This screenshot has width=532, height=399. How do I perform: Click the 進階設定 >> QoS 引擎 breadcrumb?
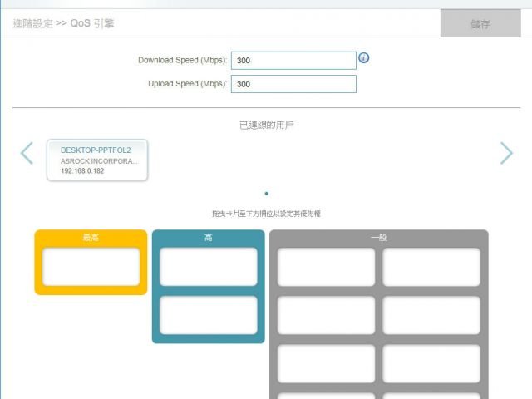point(63,23)
